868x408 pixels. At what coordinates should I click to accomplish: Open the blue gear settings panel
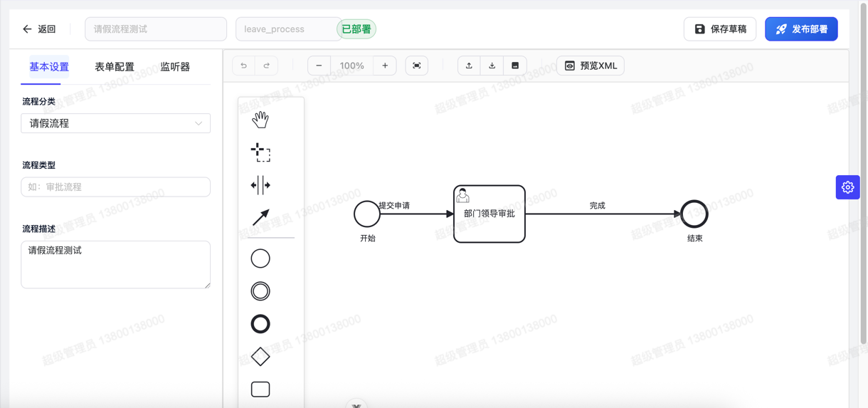coord(848,187)
